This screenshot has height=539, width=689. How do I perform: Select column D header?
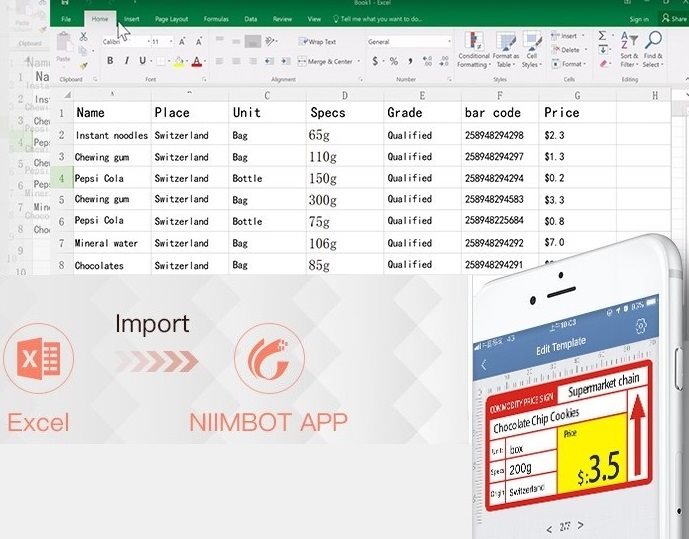point(344,95)
